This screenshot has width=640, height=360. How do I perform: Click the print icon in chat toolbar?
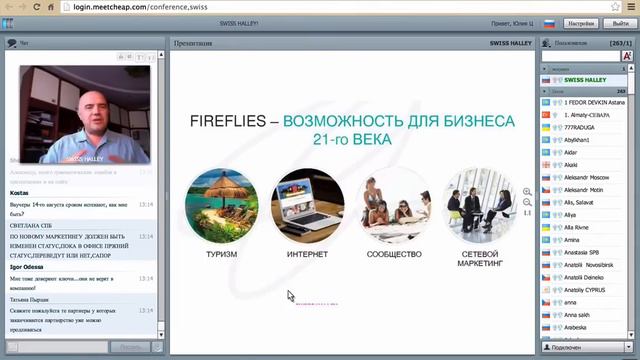point(121,57)
